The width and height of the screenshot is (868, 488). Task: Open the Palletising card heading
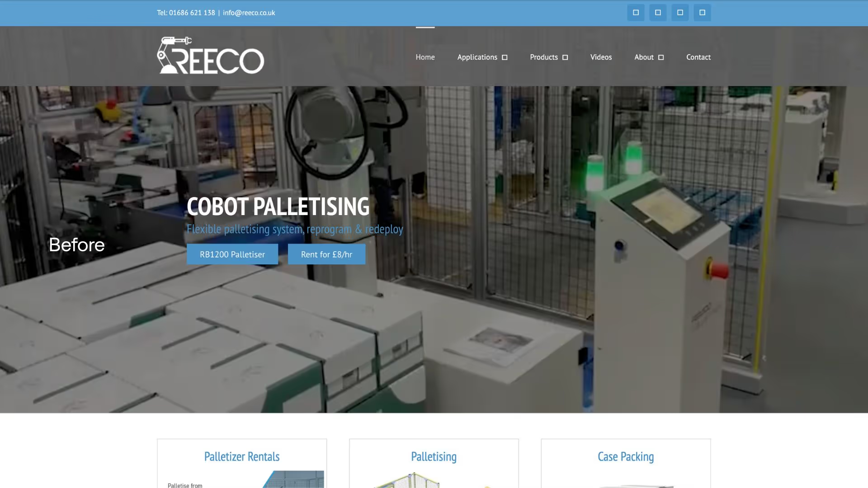point(434,456)
